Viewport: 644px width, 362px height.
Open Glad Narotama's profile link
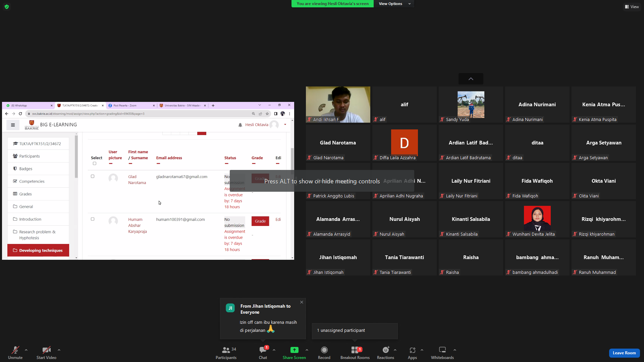[137, 180]
